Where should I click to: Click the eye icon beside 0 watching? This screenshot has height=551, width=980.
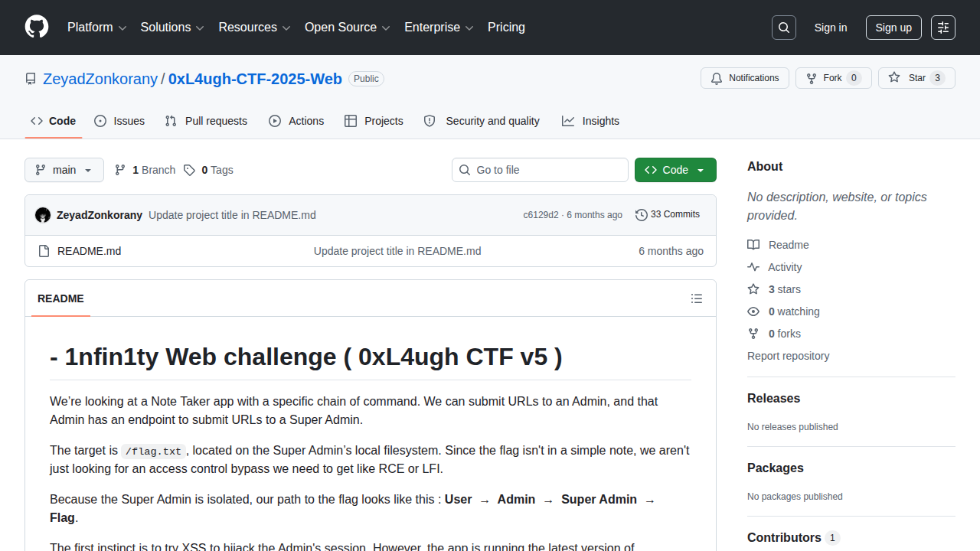coord(753,311)
